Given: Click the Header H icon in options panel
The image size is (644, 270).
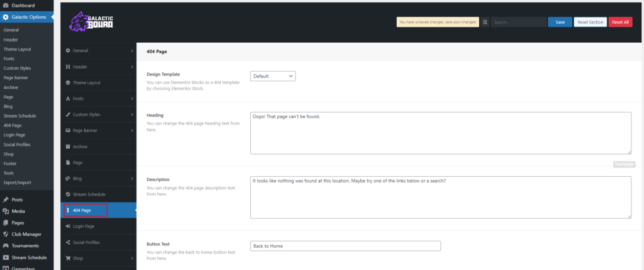Looking at the screenshot, I should point(68,67).
